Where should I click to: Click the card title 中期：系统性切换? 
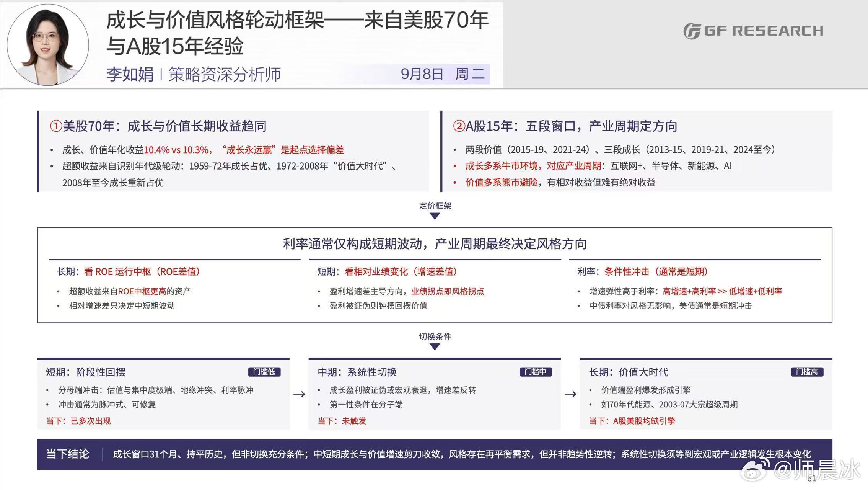(357, 372)
